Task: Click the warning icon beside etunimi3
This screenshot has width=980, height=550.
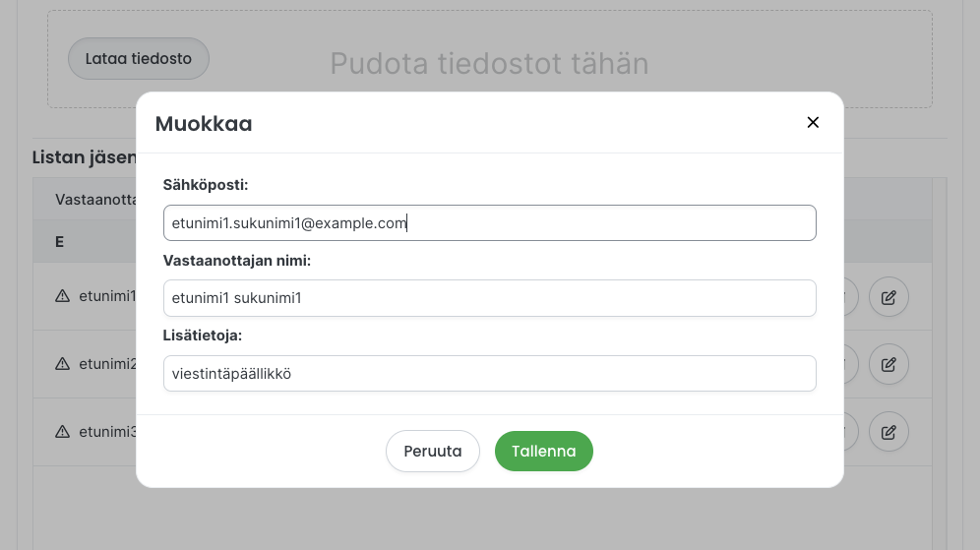Action: 63,432
